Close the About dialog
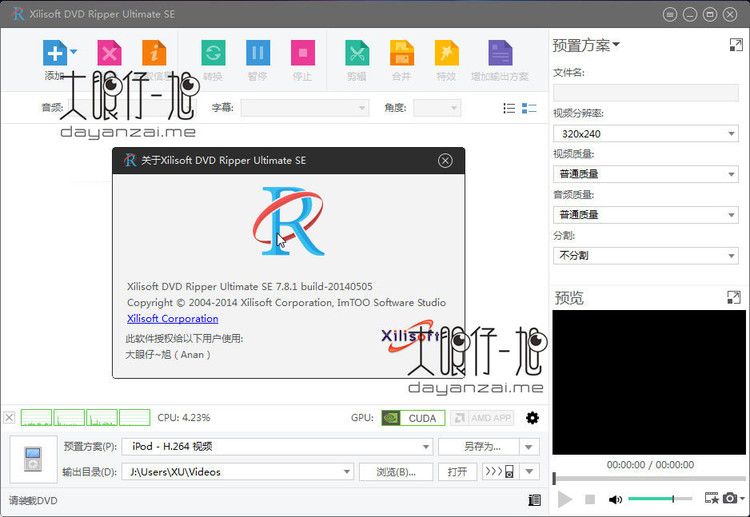Viewport: 750px width, 517px height. click(x=445, y=161)
